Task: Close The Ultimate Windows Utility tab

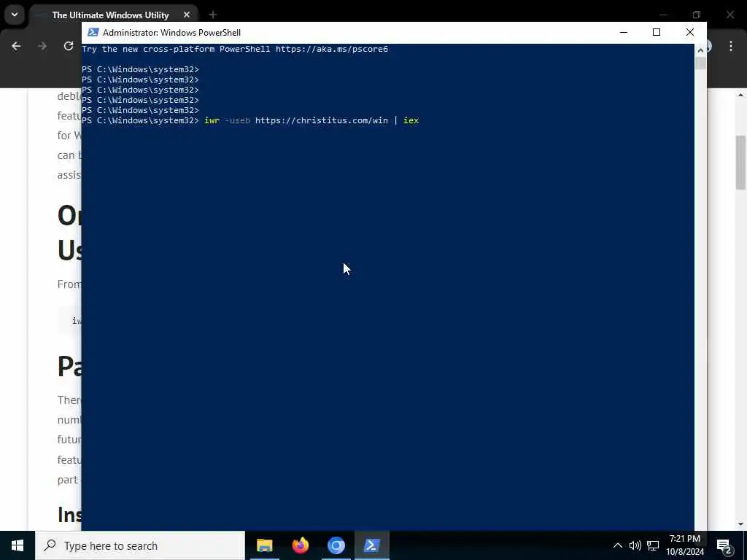Action: pyautogui.click(x=187, y=15)
